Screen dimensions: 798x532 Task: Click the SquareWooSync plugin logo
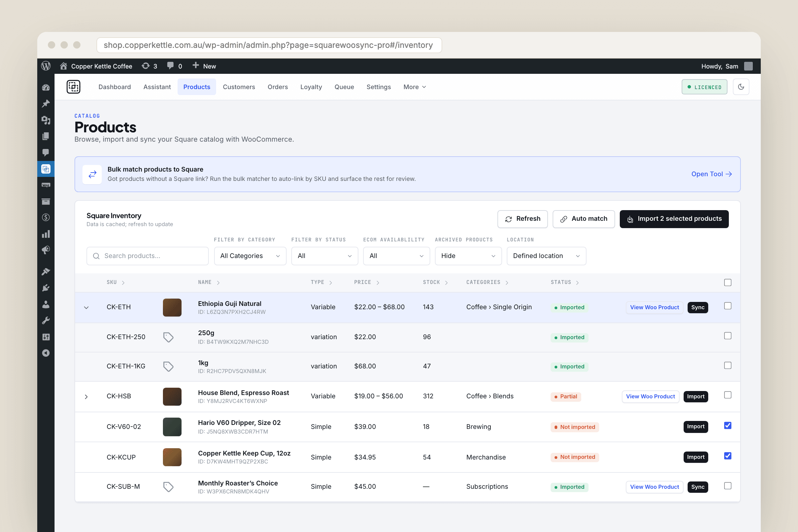[73, 87]
